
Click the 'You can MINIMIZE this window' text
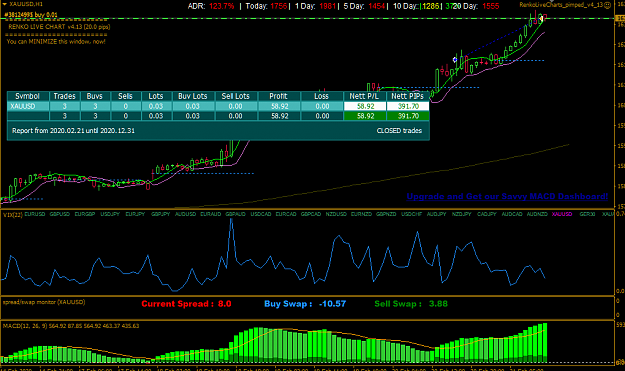pyautogui.click(x=56, y=41)
